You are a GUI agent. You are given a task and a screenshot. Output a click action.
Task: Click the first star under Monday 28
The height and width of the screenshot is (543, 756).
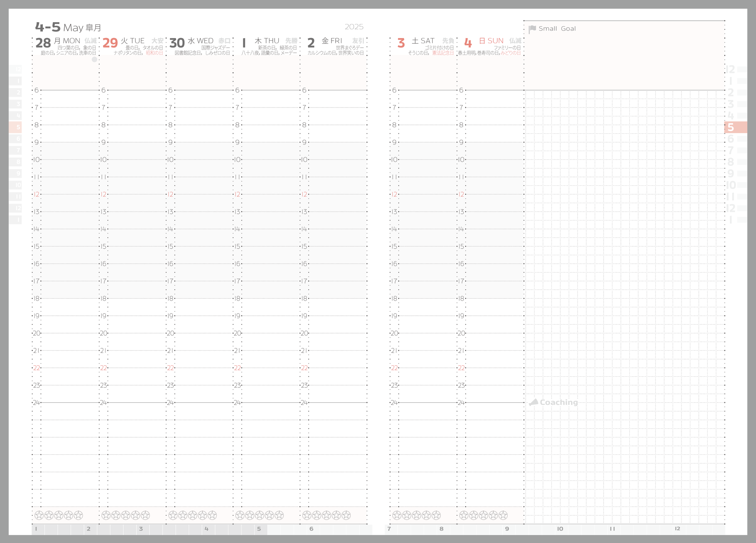tap(39, 515)
